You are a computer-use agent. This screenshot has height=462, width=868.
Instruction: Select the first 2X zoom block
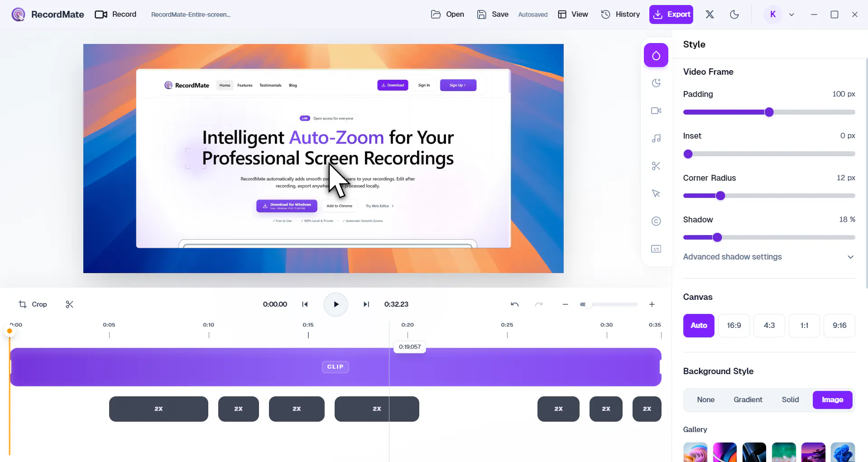[x=158, y=409]
